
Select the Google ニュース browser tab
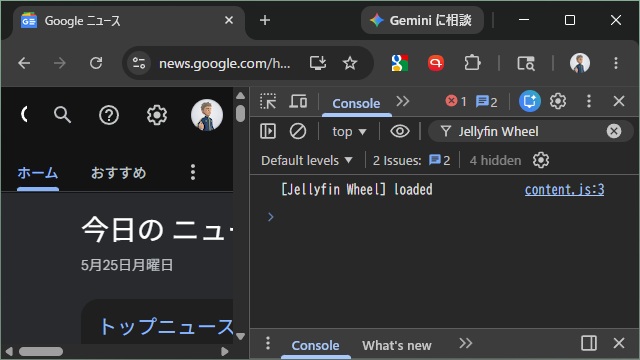point(129,20)
